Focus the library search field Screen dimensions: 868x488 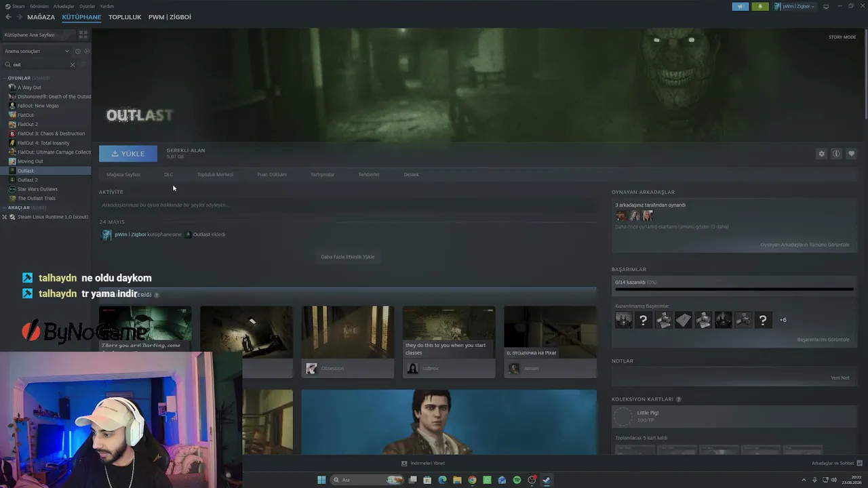pyautogui.click(x=41, y=64)
